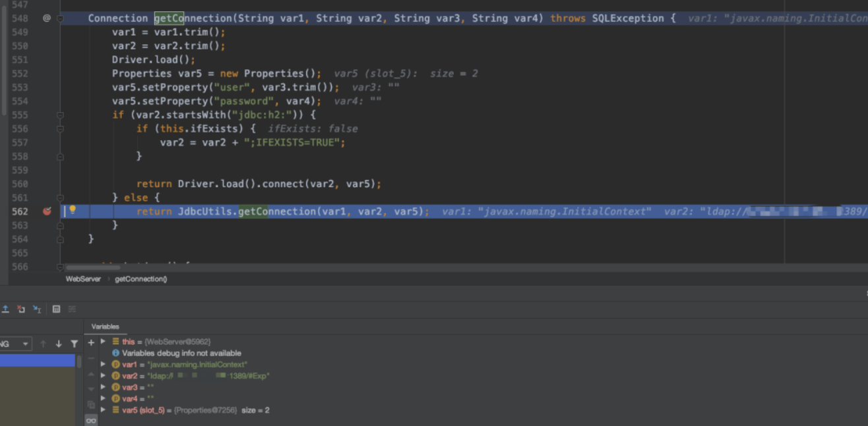The height and width of the screenshot is (426, 868).
Task: Toggle the breakpoint on line 562
Action: [47, 212]
